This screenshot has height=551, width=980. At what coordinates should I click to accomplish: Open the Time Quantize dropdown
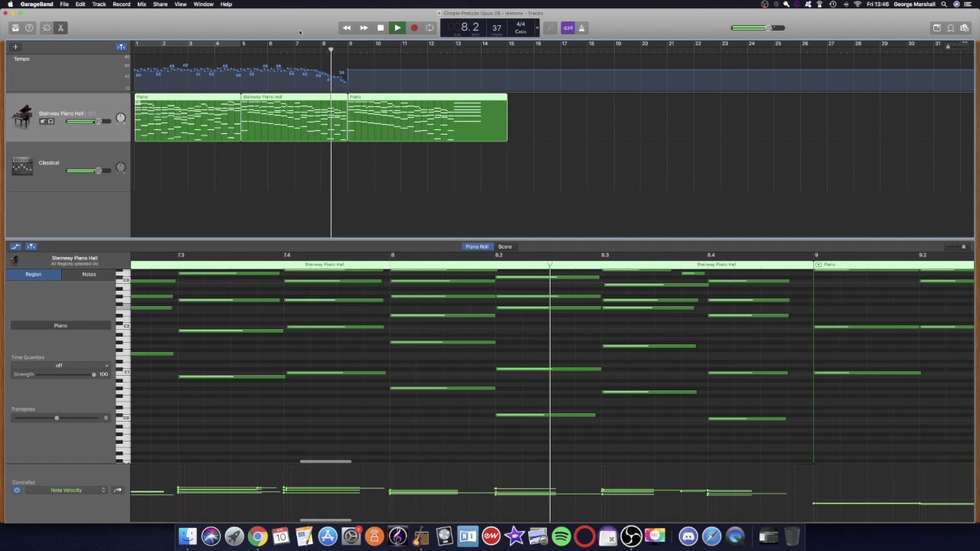click(x=60, y=365)
